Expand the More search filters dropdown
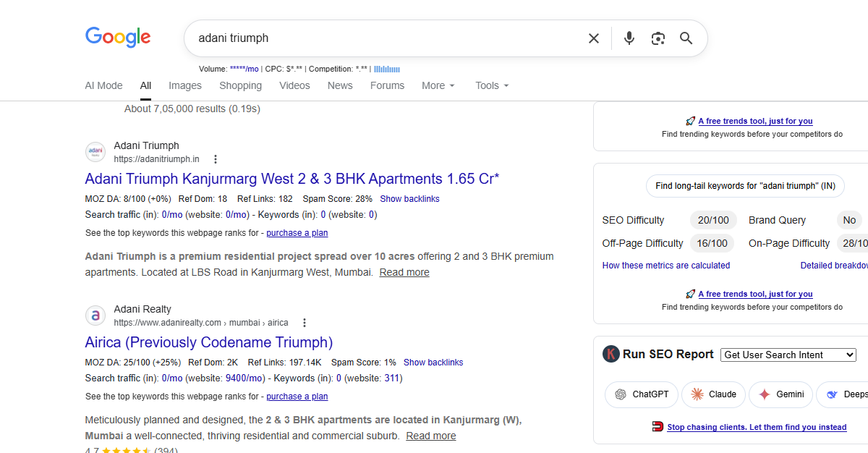The width and height of the screenshot is (868, 453). tap(438, 85)
